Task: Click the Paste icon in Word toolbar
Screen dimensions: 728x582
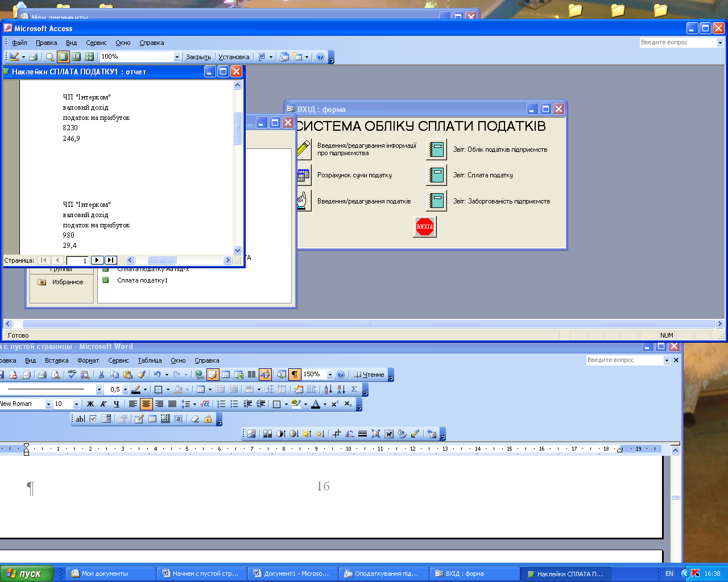Action: point(128,375)
